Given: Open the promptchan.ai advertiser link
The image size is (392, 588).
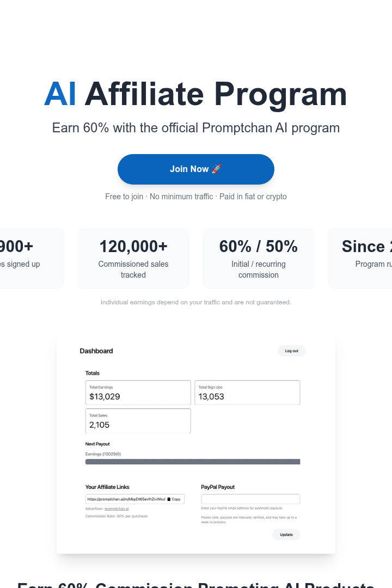Looking at the screenshot, I should pos(117,509).
